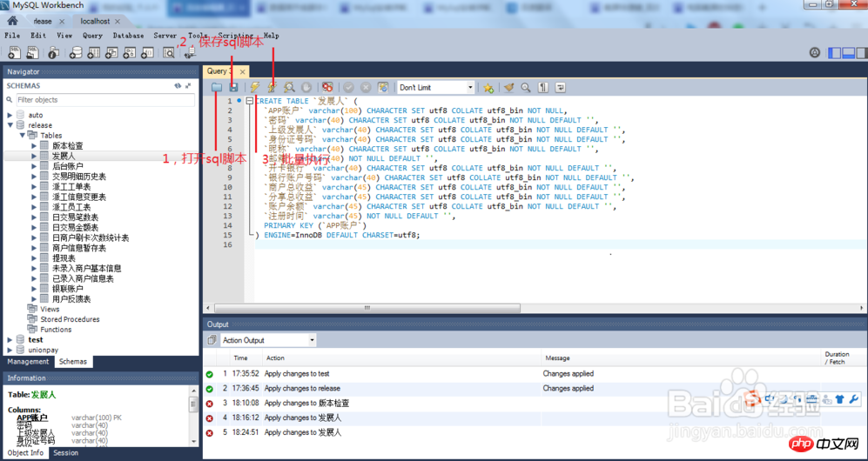Switch to the Object Info tab
This screenshot has height=461, width=868.
pyautogui.click(x=25, y=453)
